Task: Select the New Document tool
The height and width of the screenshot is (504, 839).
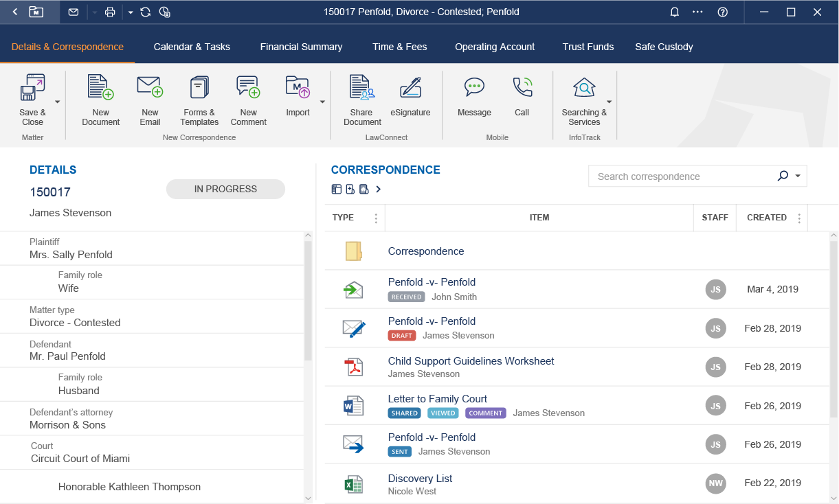Action: pyautogui.click(x=100, y=100)
